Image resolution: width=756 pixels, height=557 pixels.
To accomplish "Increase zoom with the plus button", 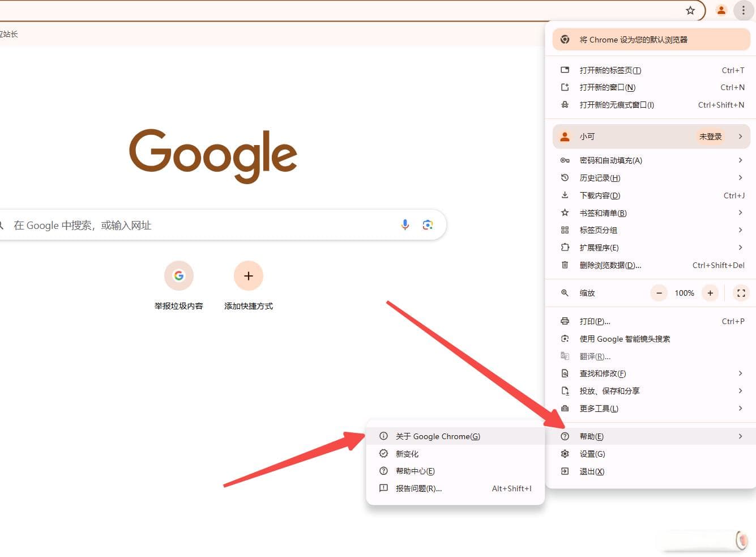I will point(710,293).
